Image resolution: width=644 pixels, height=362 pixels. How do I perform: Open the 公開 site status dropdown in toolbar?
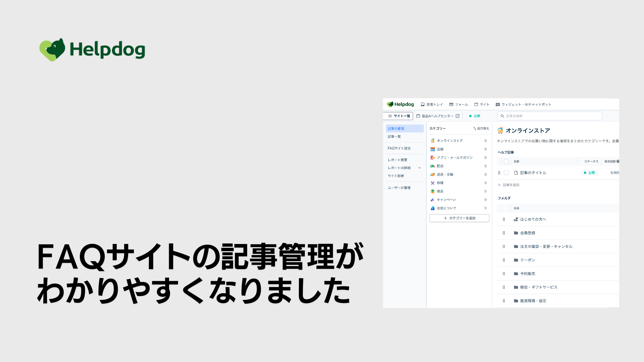pyautogui.click(x=475, y=116)
